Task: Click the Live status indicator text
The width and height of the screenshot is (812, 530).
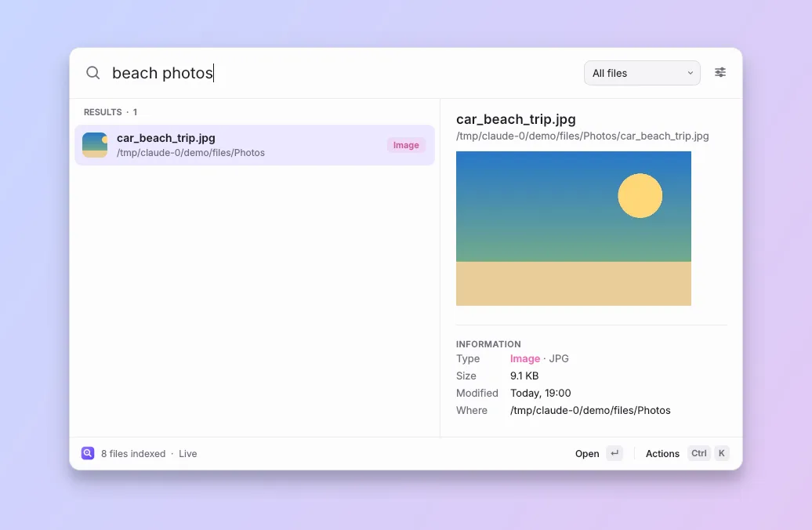Action: coord(188,454)
